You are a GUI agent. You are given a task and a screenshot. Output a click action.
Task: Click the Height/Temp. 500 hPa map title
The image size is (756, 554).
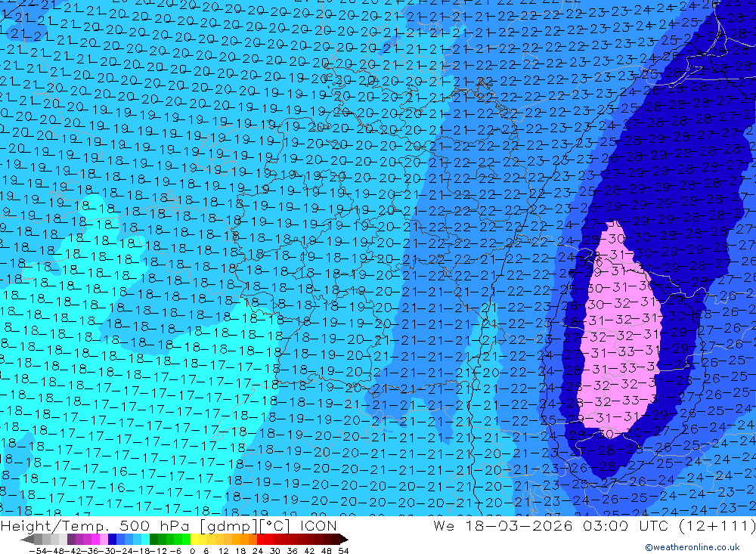(94, 526)
